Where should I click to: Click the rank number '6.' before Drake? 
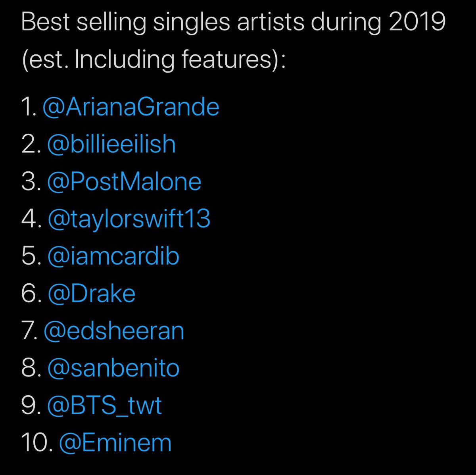coord(31,294)
